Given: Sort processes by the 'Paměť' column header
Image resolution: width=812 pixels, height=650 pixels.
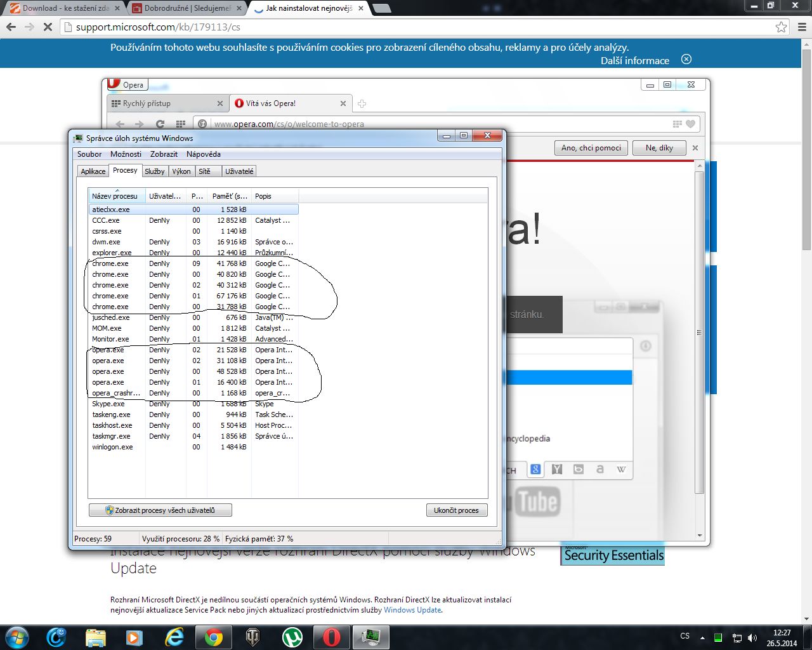Looking at the screenshot, I should [x=230, y=196].
